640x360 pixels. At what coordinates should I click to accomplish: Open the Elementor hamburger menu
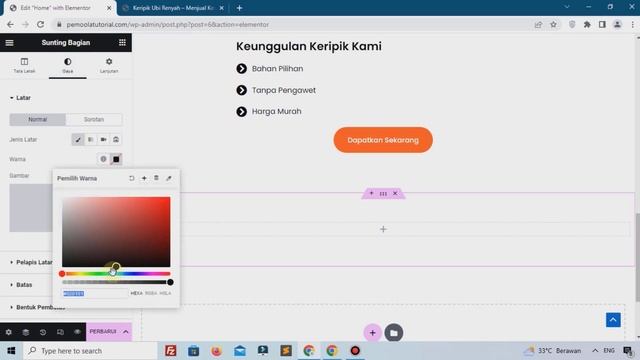pyautogui.click(x=9, y=42)
